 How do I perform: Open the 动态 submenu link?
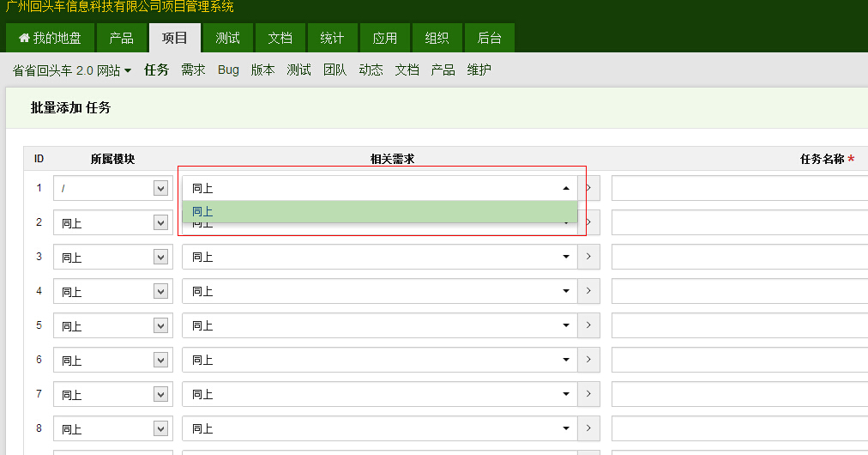pos(371,70)
